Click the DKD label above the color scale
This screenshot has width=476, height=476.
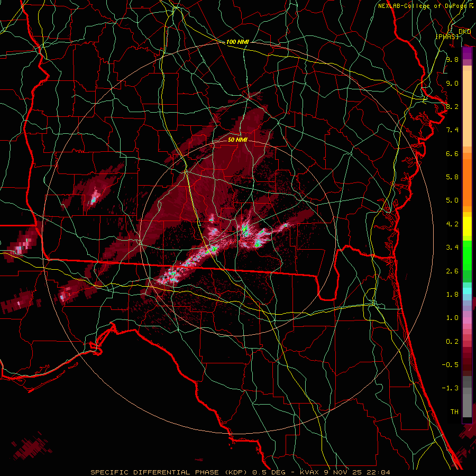464,32
